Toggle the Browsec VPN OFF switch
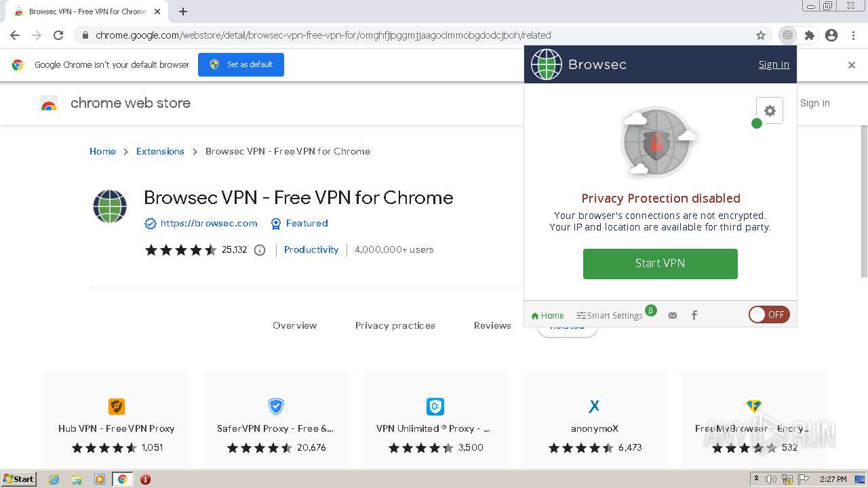This screenshot has width=868, height=488. pos(769,314)
